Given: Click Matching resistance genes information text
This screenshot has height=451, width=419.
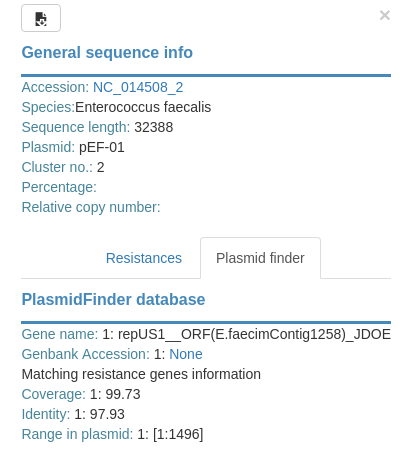Looking at the screenshot, I should (141, 374).
